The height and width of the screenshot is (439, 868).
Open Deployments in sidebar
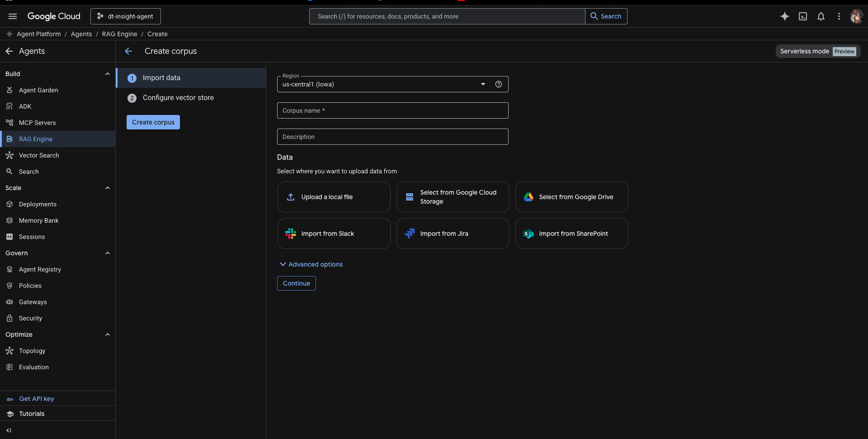coord(58,204)
